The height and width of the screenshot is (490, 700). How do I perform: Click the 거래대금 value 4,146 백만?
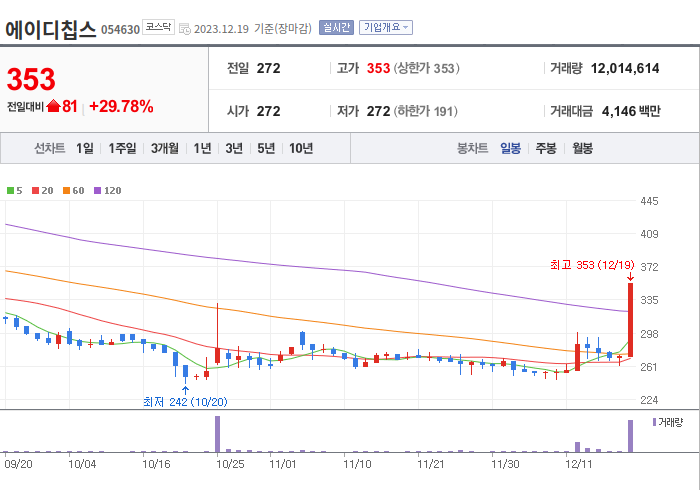[631, 111]
